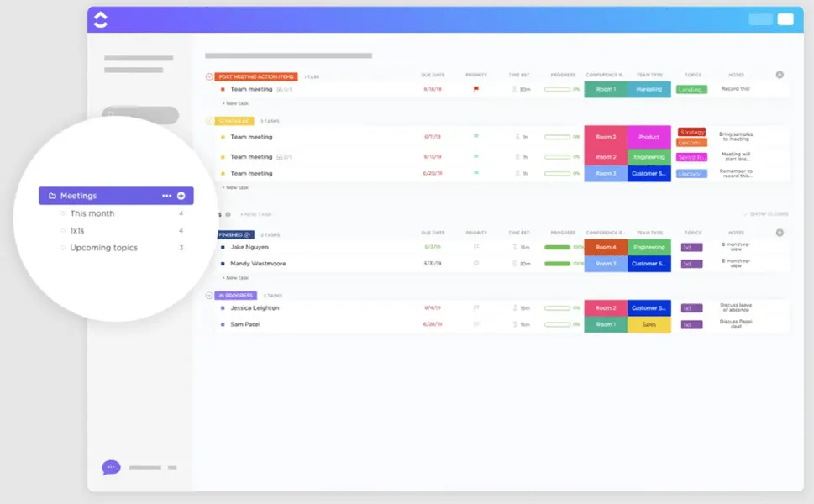
Task: Toggle status dot of Sam Patel task
Action: [x=223, y=324]
